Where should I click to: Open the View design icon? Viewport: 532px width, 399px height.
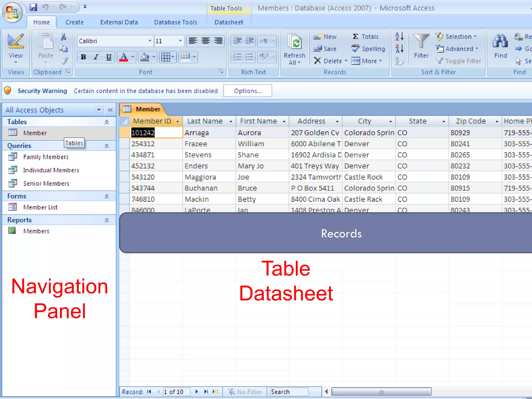click(x=16, y=41)
